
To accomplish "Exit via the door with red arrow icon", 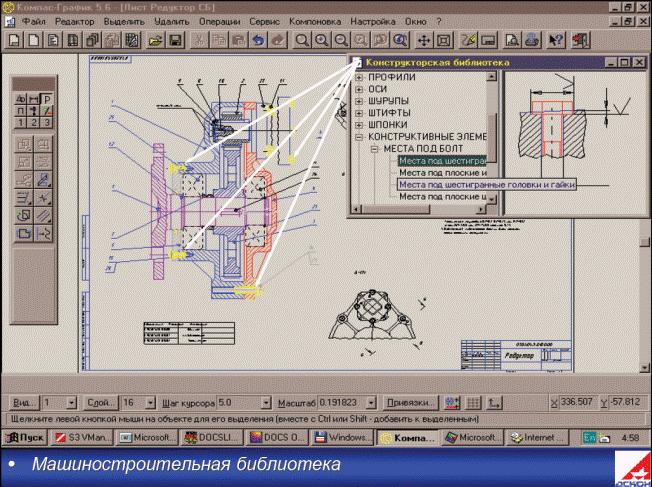I will (x=581, y=40).
